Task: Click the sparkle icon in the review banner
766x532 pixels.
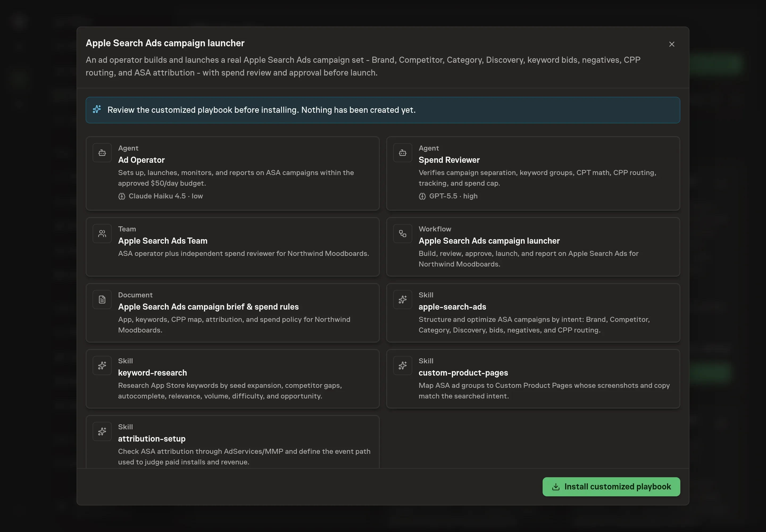Action: (97, 109)
